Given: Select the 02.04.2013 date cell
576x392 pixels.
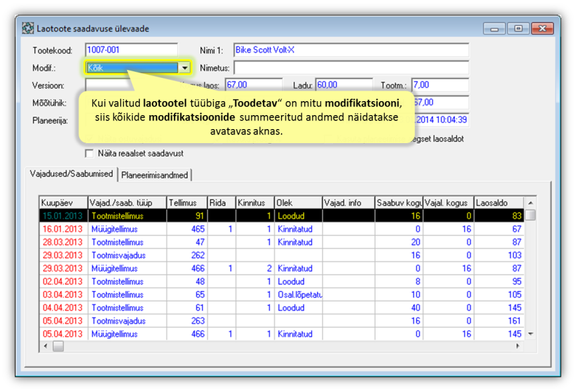Looking at the screenshot, I should 63,282.
